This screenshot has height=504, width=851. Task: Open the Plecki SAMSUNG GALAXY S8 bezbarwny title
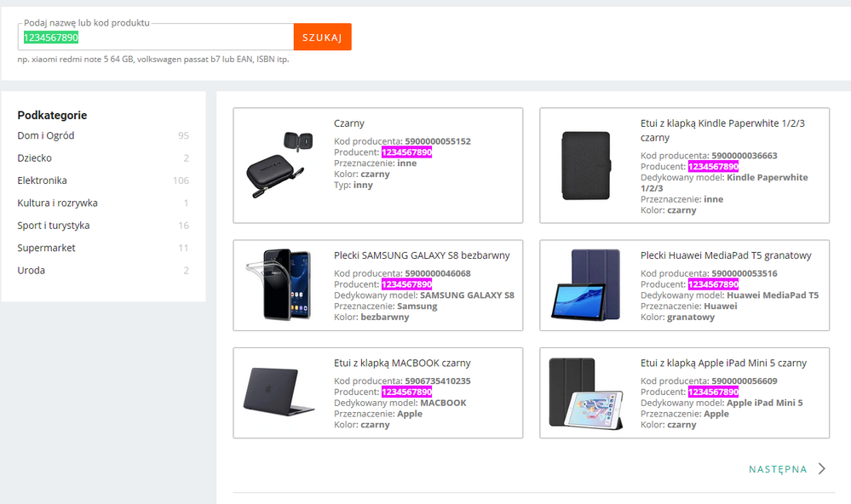[422, 255]
